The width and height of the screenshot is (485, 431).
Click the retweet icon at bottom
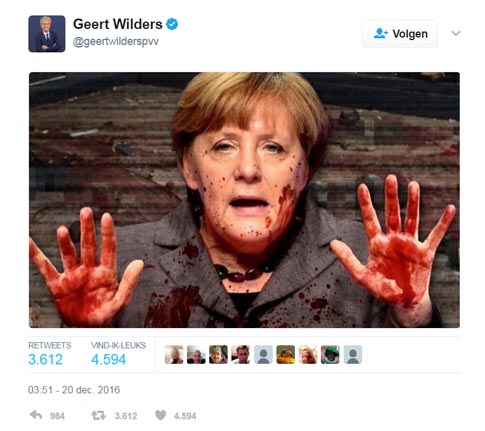[x=98, y=415]
